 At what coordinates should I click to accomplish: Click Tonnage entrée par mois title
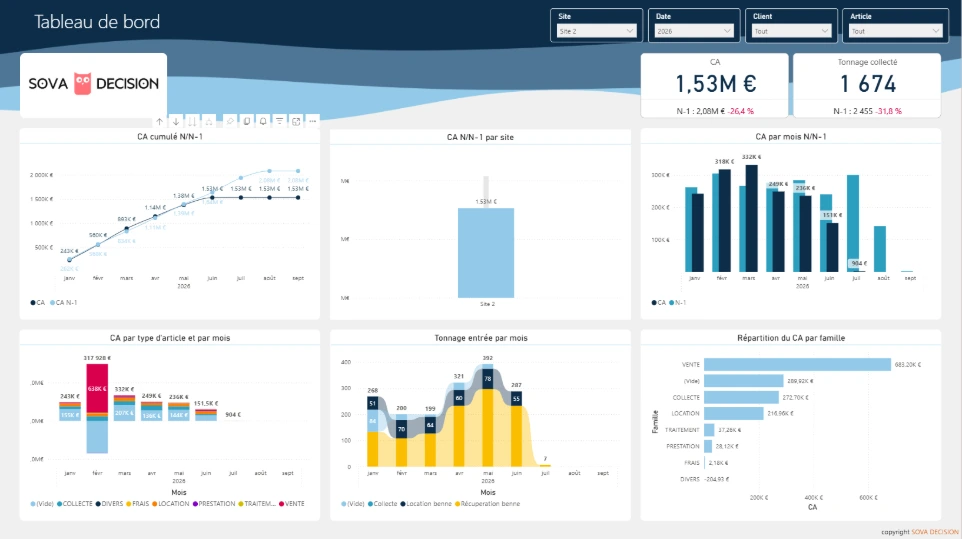(x=481, y=338)
